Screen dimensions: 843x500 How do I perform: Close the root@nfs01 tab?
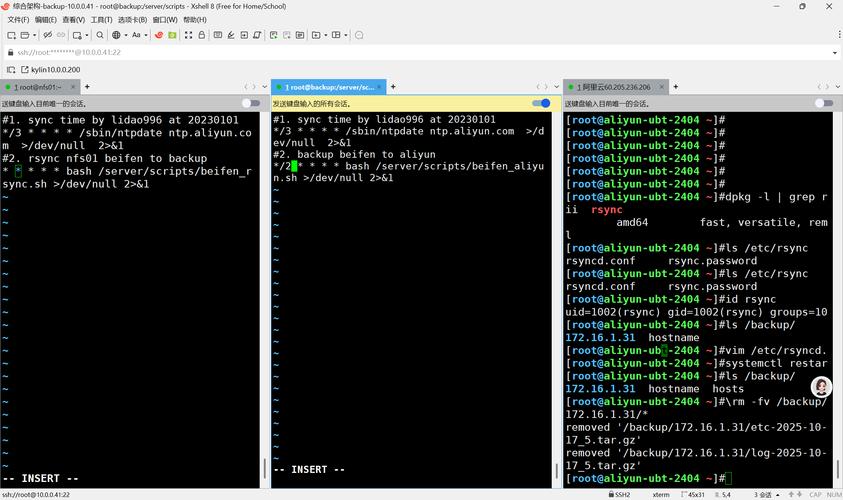coord(72,87)
